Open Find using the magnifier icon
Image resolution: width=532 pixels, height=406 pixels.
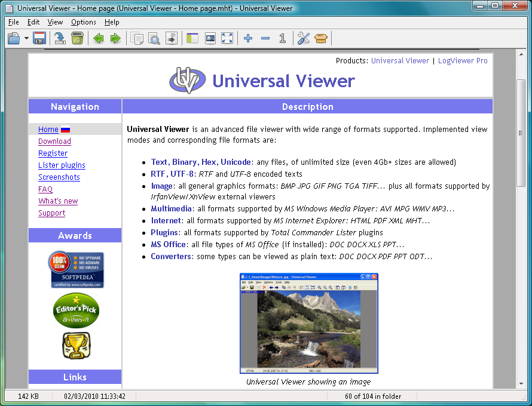[x=154, y=38]
